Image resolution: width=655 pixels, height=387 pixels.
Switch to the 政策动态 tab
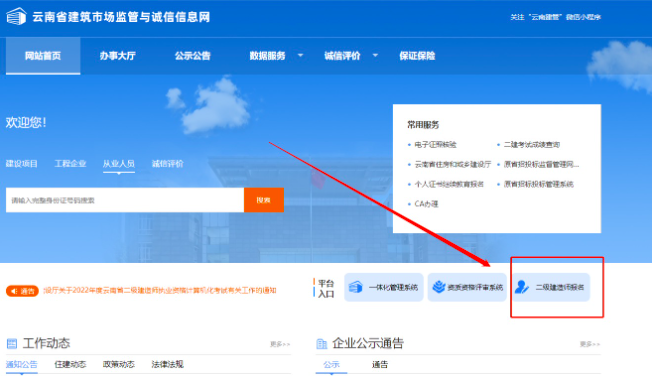coord(119,364)
